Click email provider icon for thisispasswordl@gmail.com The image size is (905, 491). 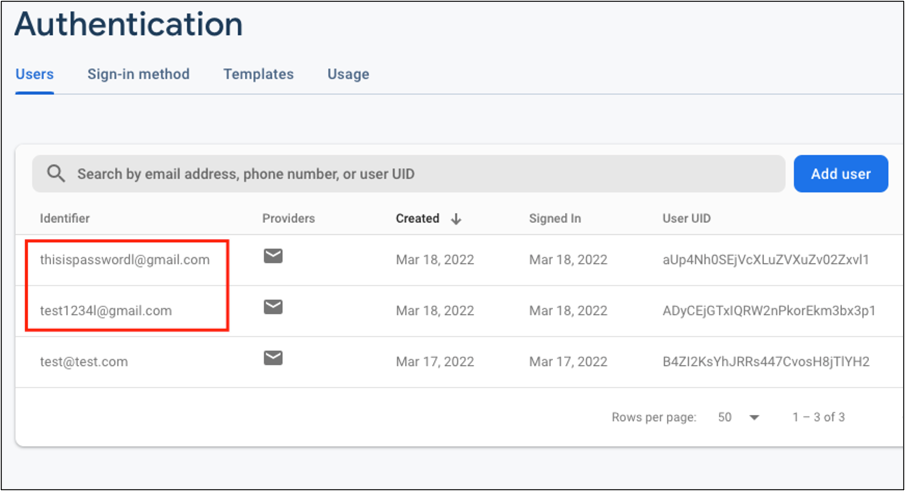pyautogui.click(x=273, y=257)
